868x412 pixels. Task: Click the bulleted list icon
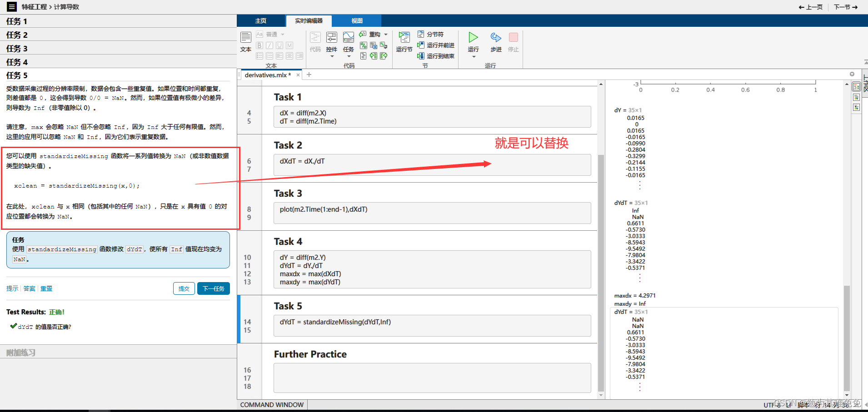coord(259,56)
